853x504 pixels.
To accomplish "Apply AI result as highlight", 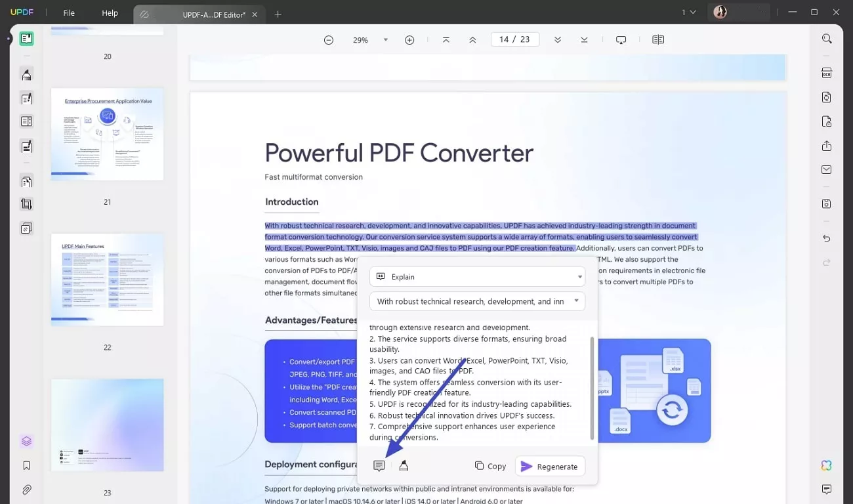I will [x=404, y=466].
